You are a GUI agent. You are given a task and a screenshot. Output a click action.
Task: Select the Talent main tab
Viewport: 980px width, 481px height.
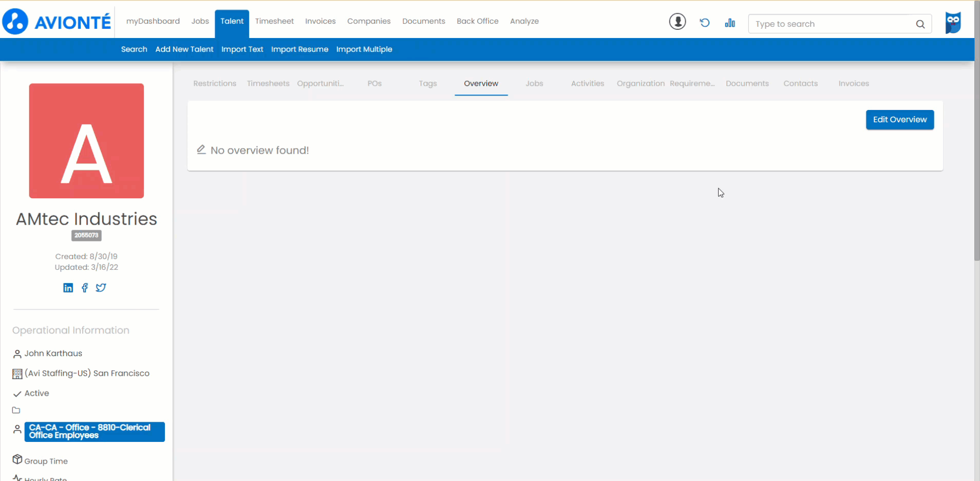[232, 23]
